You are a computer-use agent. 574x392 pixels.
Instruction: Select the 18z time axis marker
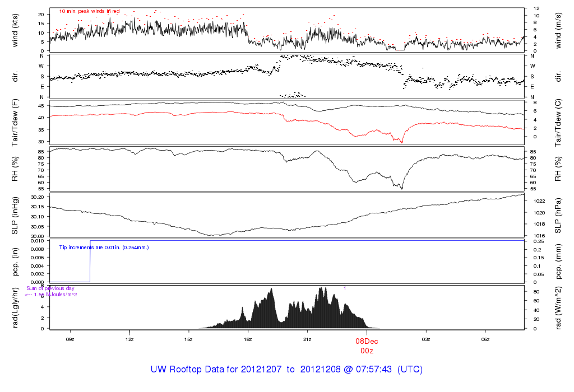[248, 339]
